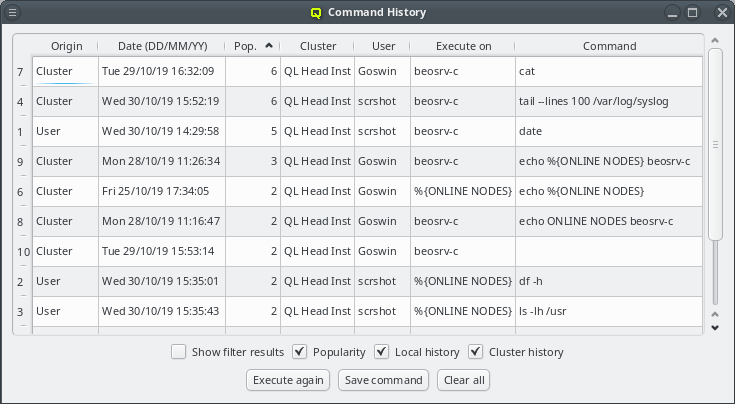Click date 'Wed 30/10/19 14:29:58'
The width and height of the screenshot is (735, 404).
point(162,131)
